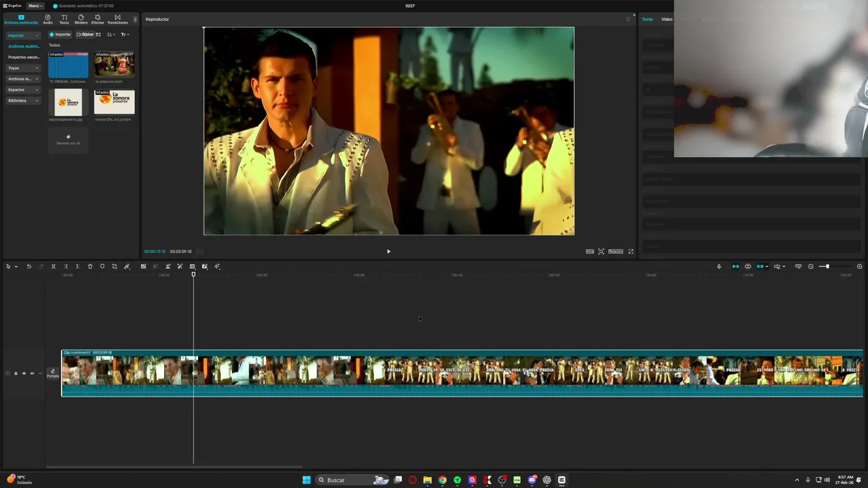Click the undo arrow in timeline toolbar
The image size is (868, 488).
tap(29, 266)
